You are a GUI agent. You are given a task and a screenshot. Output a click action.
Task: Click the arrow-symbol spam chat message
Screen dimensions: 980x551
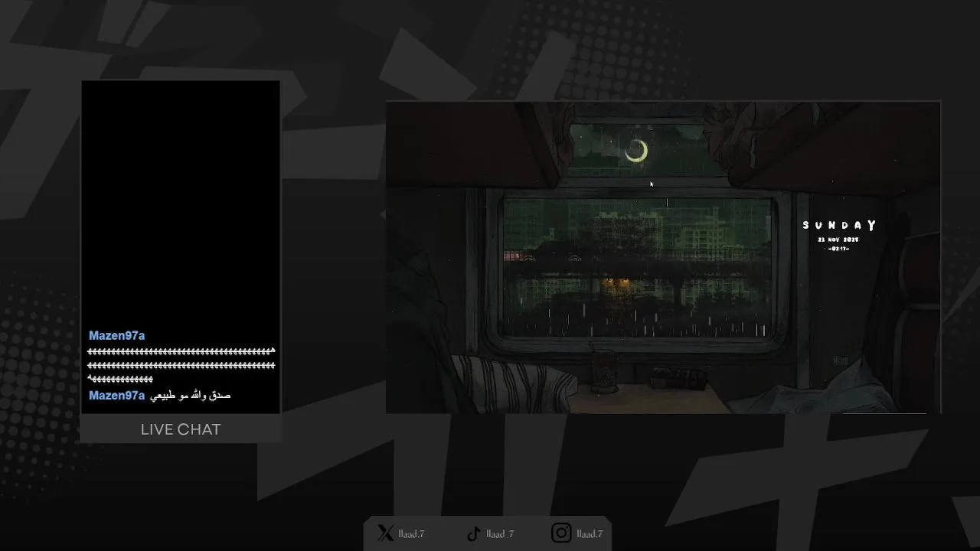pos(181,365)
